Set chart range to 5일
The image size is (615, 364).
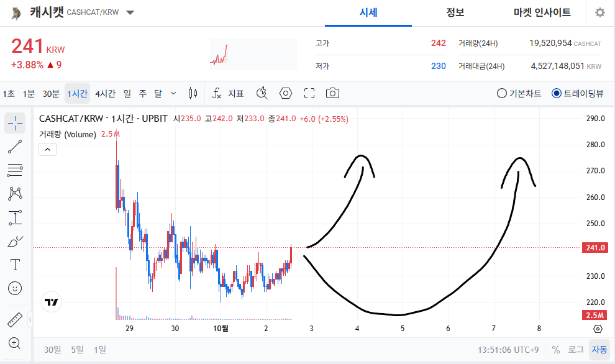[77, 350]
